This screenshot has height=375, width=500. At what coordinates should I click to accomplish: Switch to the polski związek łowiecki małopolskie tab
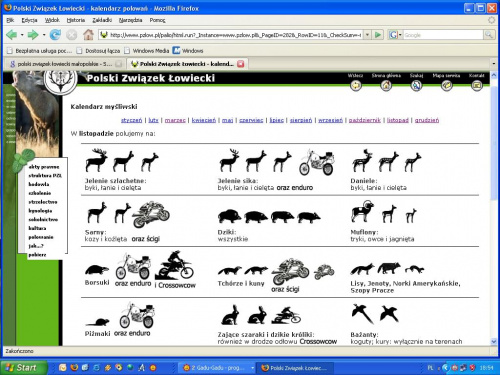[x=63, y=64]
